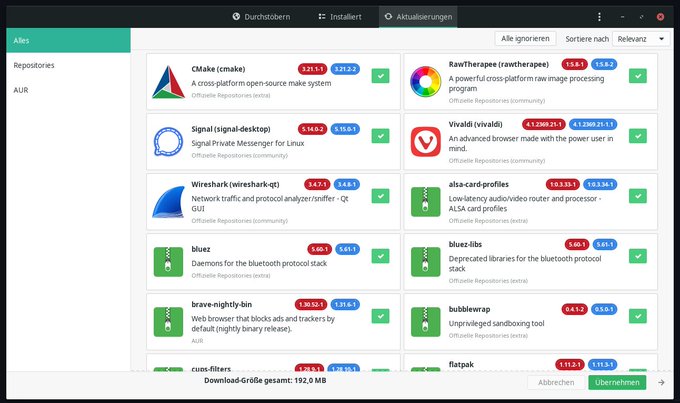Click the bubblewrap package zip icon
680x403 pixels.
click(x=425, y=322)
